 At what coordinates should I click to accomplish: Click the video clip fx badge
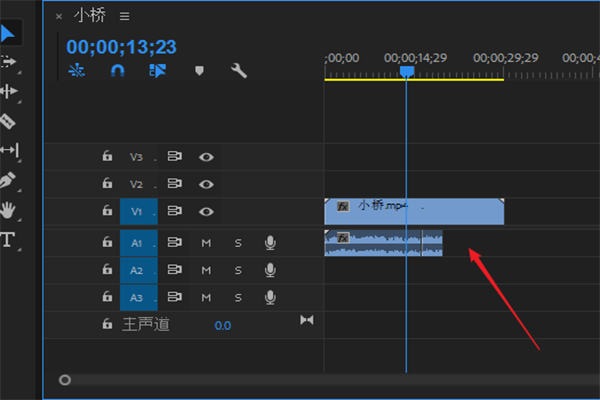click(x=343, y=207)
